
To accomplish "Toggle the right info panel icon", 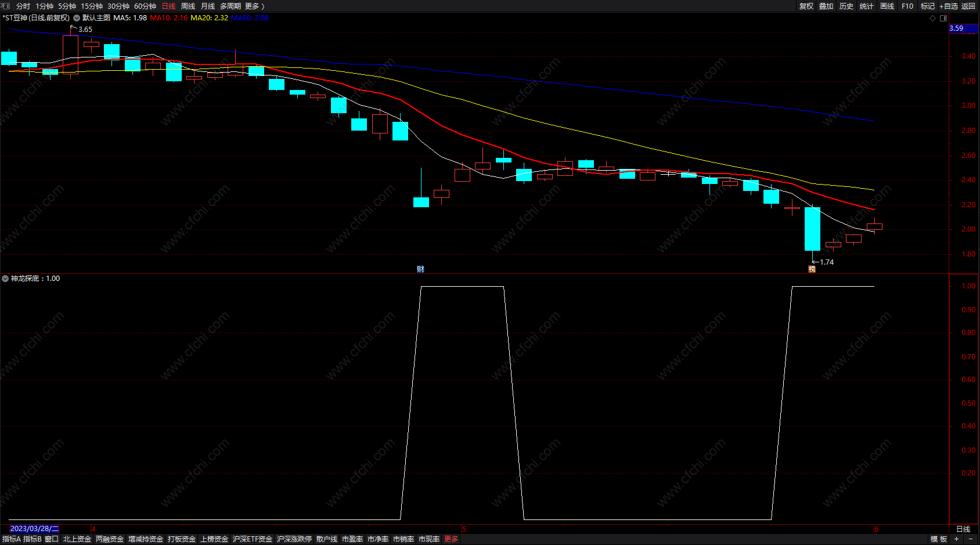I will tap(943, 18).
